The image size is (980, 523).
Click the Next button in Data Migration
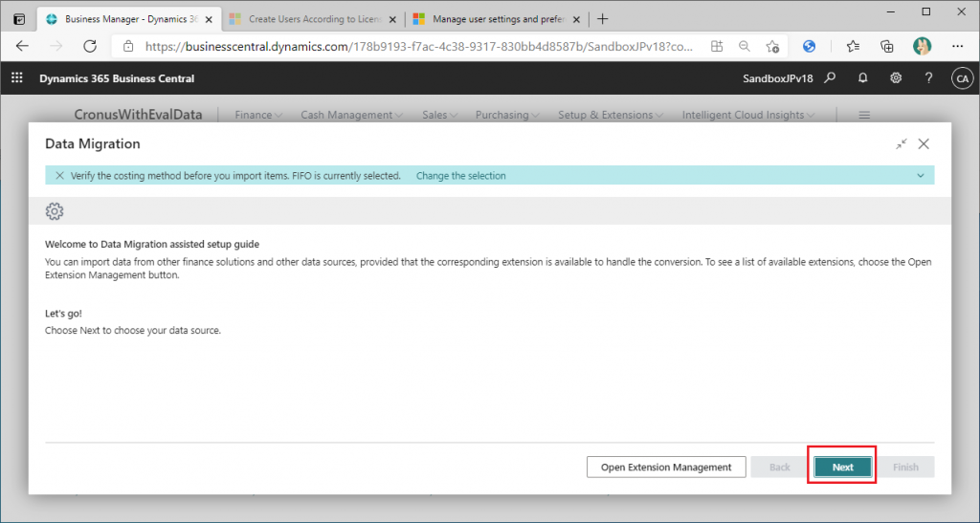(x=842, y=467)
